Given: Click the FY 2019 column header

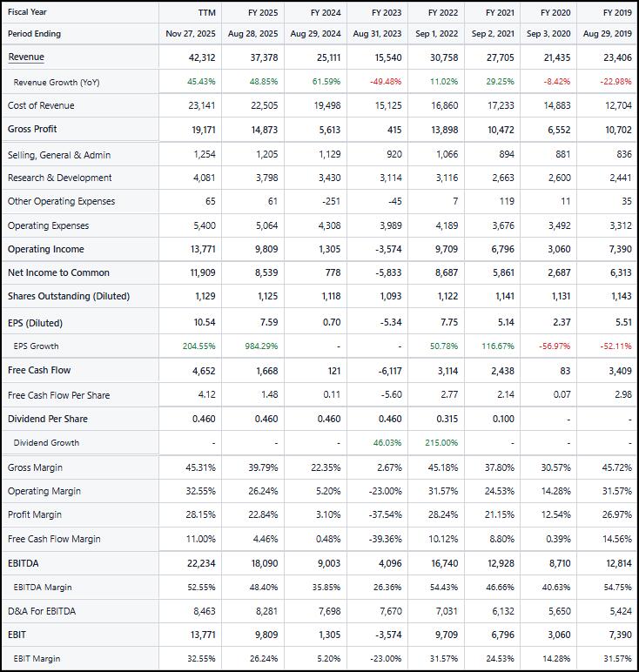Looking at the screenshot, I should tap(617, 12).
